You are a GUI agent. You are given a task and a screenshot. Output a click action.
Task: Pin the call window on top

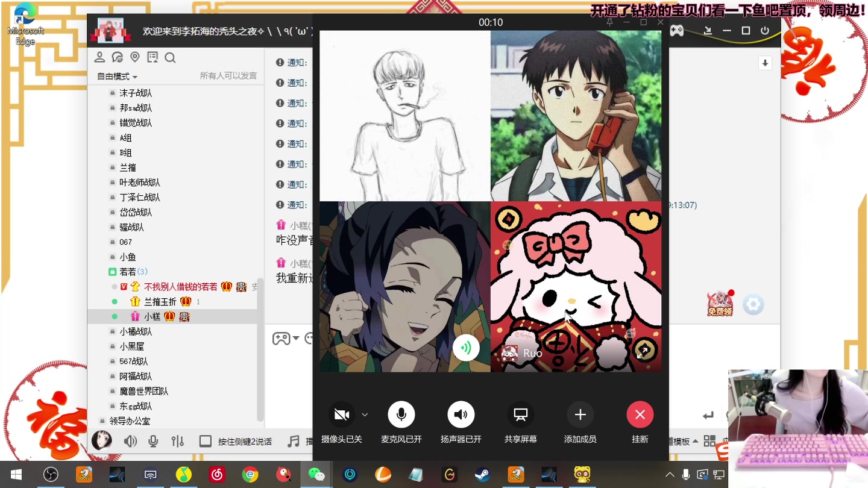click(609, 22)
